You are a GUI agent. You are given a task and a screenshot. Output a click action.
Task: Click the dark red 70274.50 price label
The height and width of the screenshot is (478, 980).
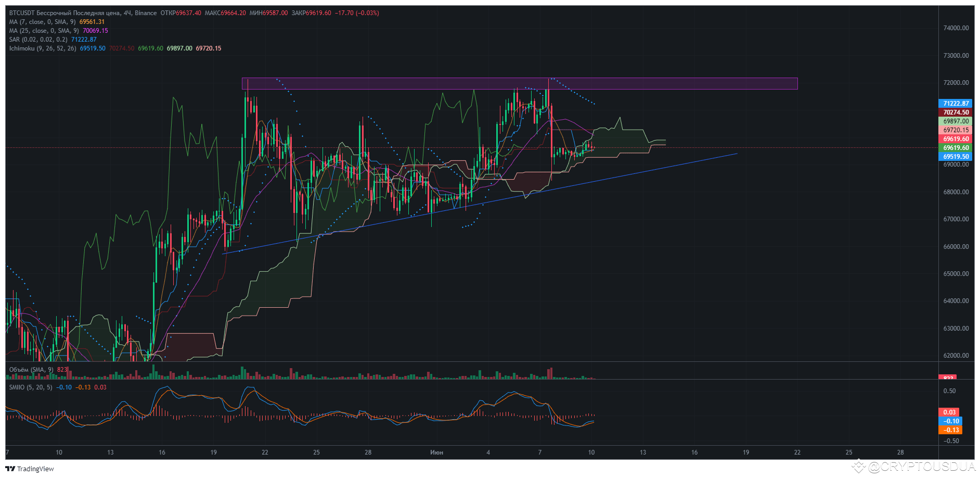(956, 112)
